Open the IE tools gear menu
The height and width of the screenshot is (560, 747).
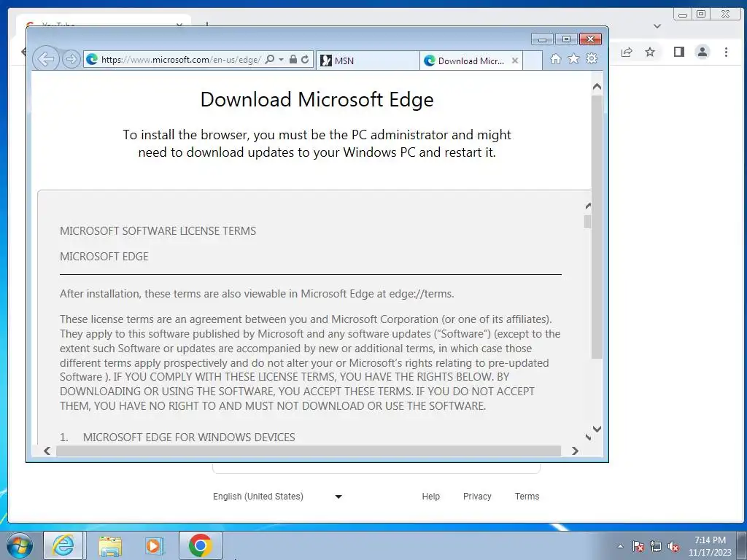[x=592, y=58]
